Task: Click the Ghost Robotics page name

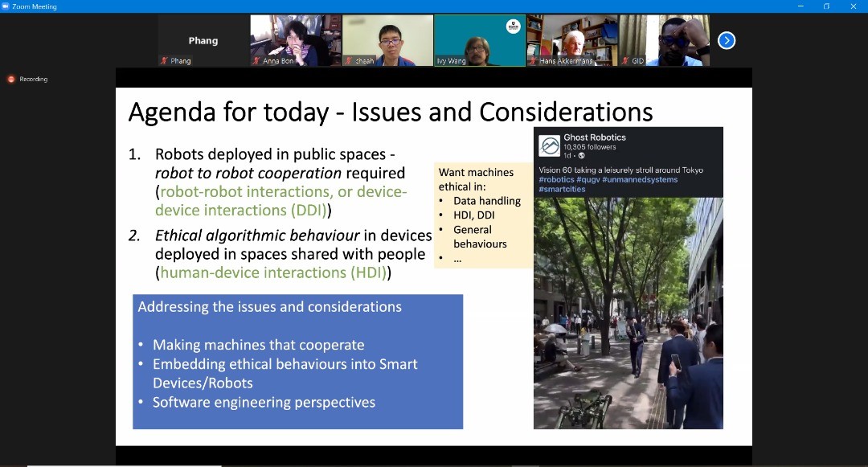Action: coord(594,137)
